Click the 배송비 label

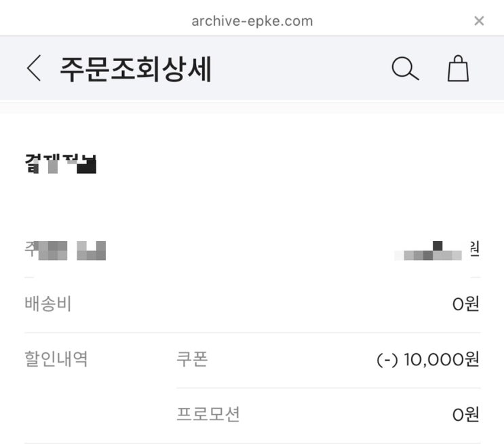pyautogui.click(x=48, y=304)
